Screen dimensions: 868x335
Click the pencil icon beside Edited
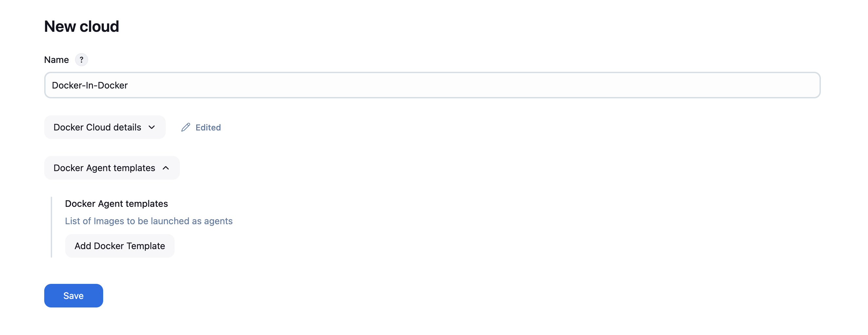tap(186, 127)
